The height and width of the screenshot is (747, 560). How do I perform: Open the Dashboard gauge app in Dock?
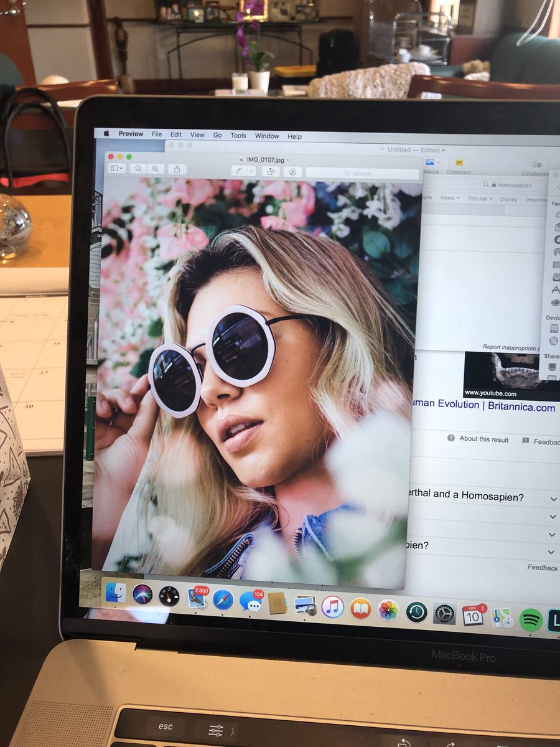tap(169, 596)
